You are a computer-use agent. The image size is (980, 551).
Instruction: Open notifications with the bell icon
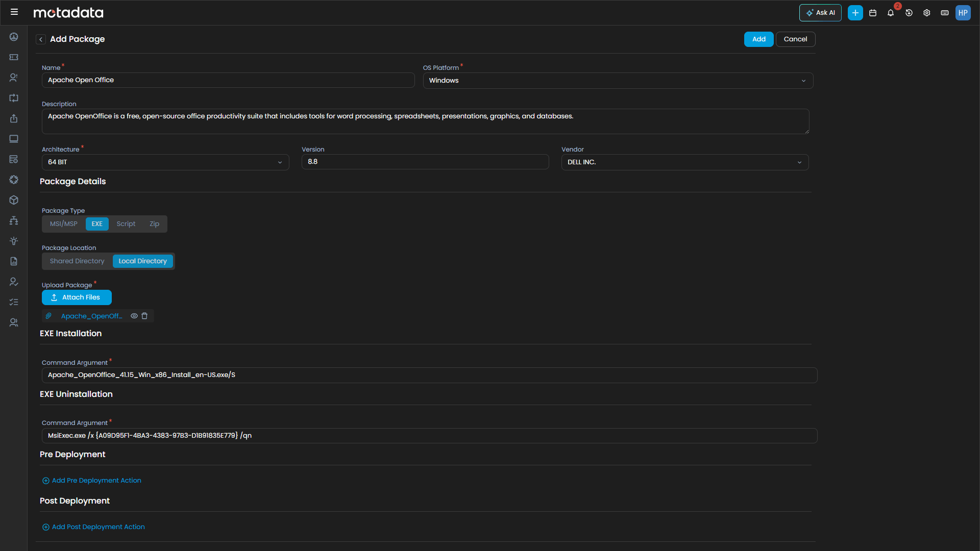[891, 13]
